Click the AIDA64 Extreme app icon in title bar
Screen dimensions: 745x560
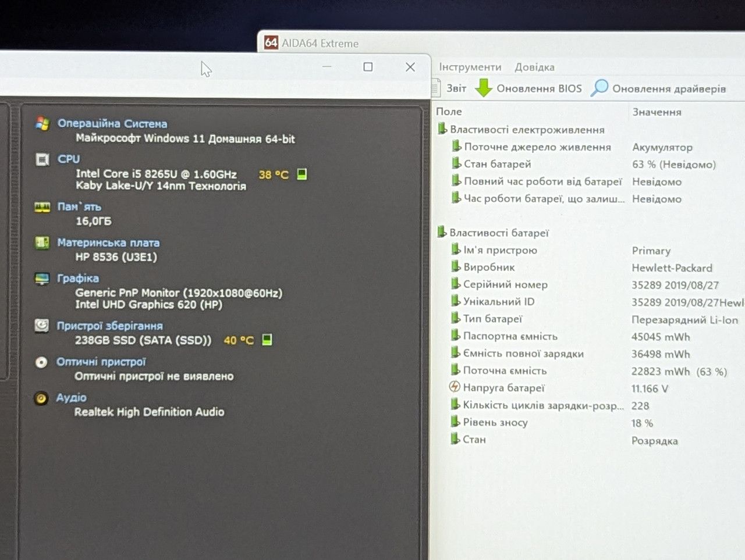[x=271, y=42]
